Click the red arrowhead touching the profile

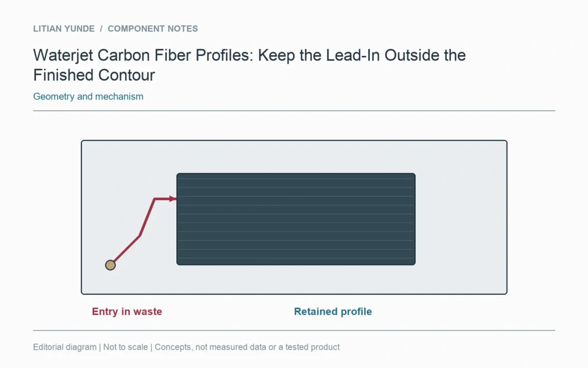(173, 198)
